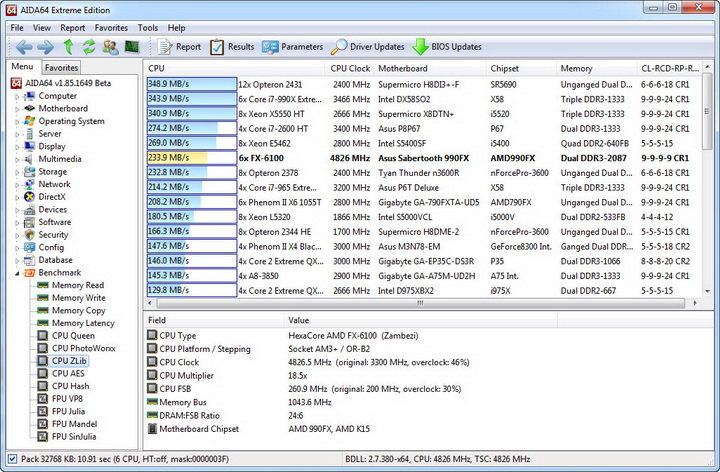
Task: Click the results list vertical scrollbar thumb
Action: click(x=707, y=112)
